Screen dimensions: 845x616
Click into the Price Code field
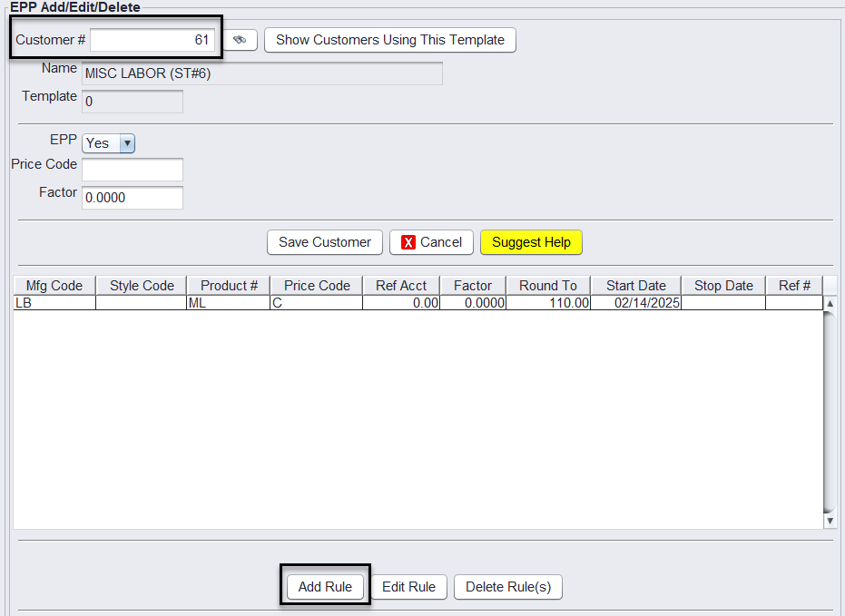point(133,170)
